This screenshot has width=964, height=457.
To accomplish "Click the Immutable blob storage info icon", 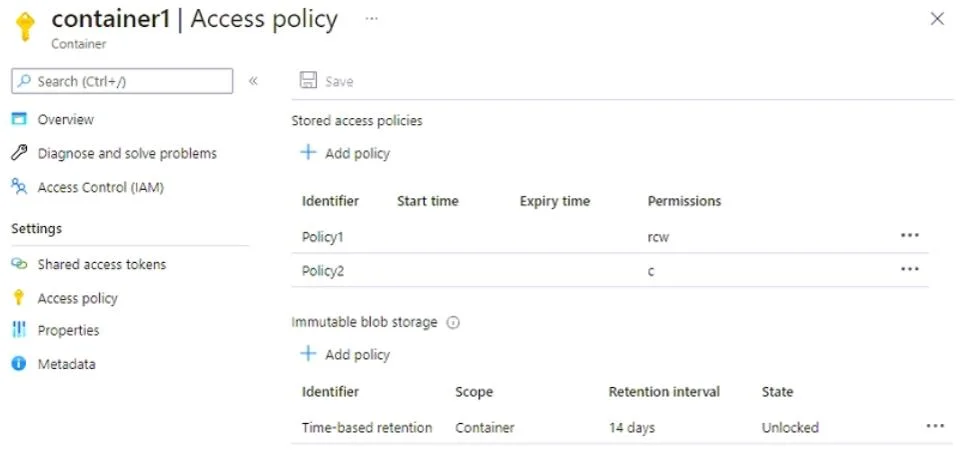I will click(x=453, y=322).
